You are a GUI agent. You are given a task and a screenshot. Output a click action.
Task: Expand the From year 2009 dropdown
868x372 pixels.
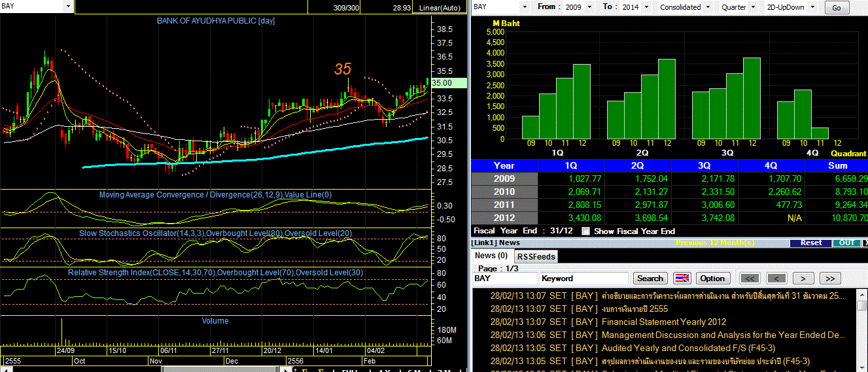click(x=589, y=7)
